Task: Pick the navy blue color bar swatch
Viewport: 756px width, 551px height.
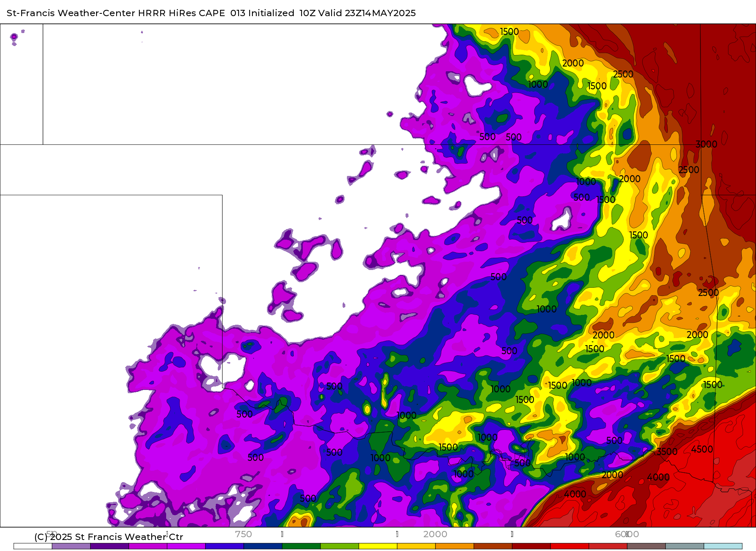Action: (x=263, y=546)
